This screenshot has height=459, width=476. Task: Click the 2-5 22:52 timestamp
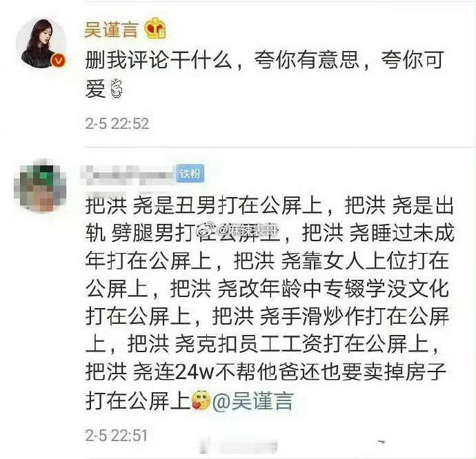[x=117, y=124]
